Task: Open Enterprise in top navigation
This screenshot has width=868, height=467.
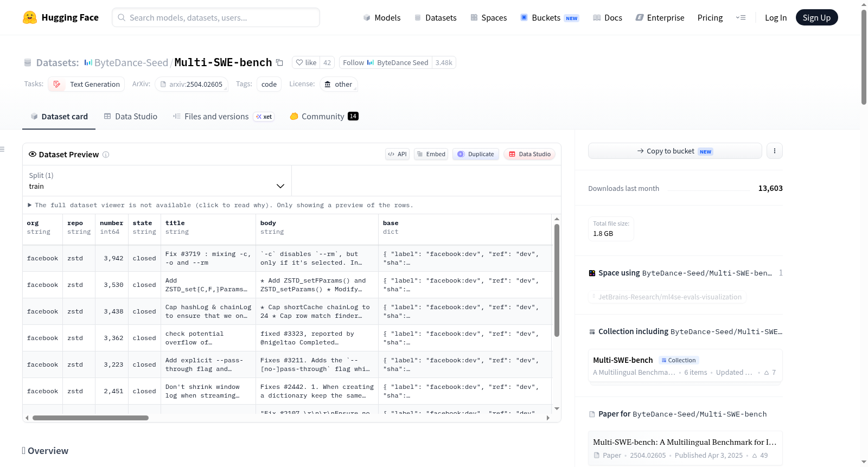Action: (x=660, y=17)
